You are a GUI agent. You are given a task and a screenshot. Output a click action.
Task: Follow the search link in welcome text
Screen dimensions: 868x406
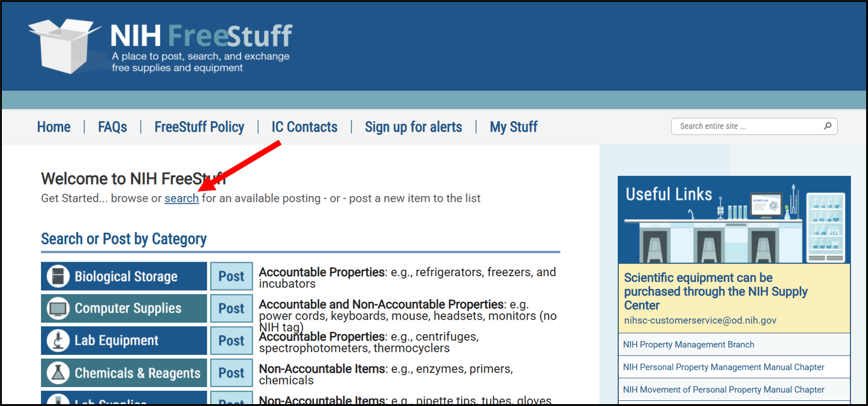[x=181, y=198]
